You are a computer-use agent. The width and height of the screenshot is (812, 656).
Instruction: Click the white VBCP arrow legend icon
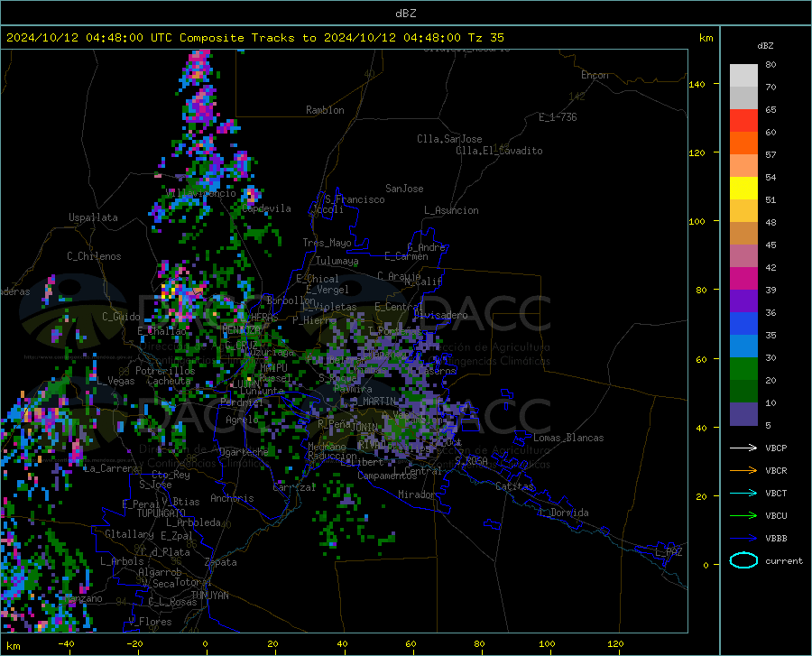point(743,448)
